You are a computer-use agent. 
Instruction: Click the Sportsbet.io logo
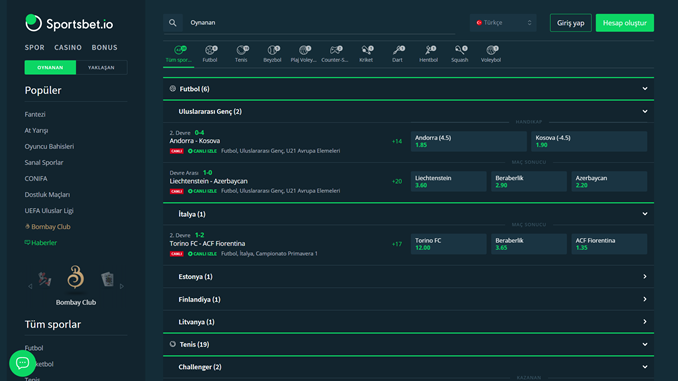tap(69, 23)
